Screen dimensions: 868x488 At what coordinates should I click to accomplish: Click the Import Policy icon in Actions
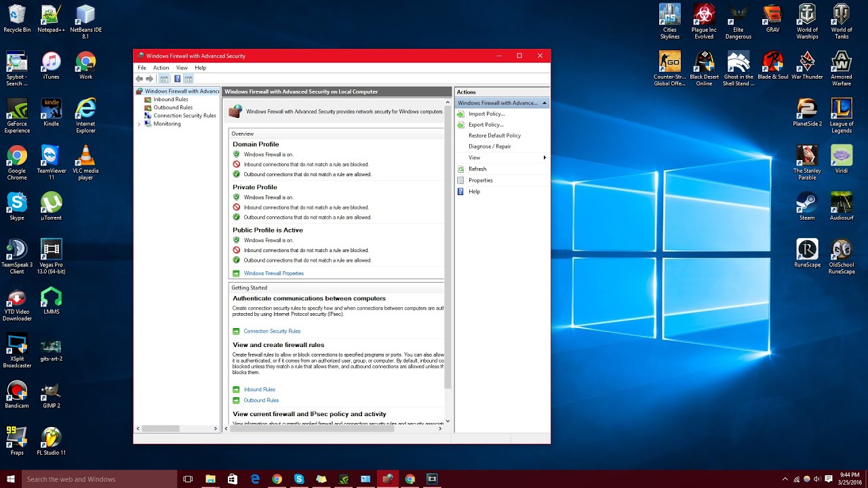[x=461, y=114]
